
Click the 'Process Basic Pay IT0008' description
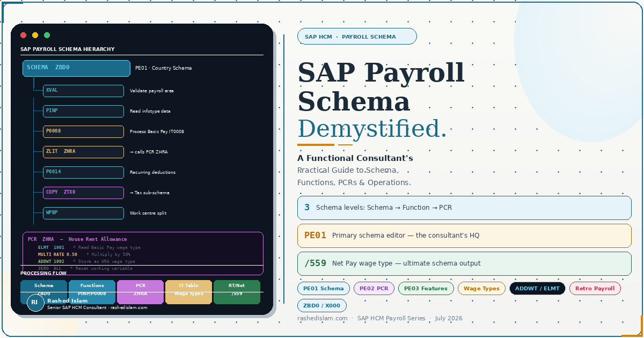157,131
